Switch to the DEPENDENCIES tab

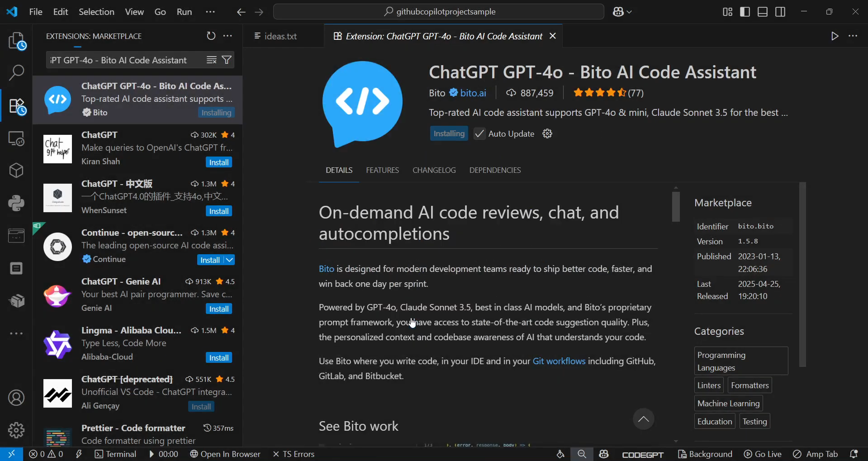tap(495, 170)
